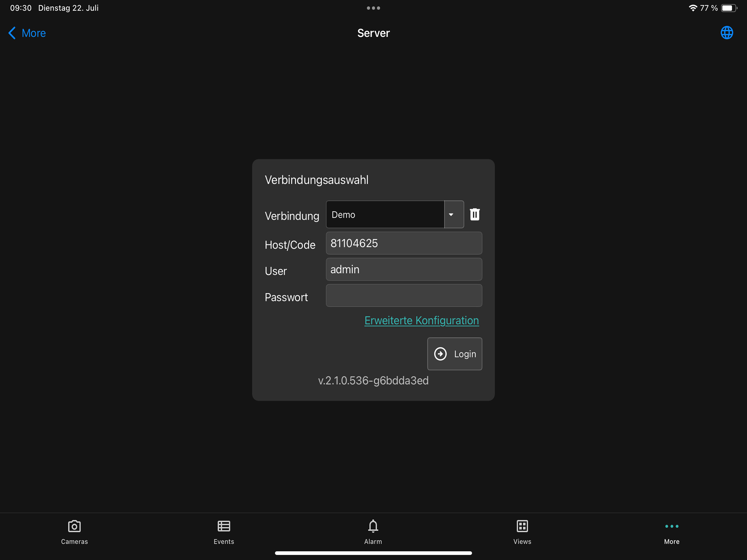Switch to the Events tab
Screen dimensions: 747x560
(x=224, y=532)
